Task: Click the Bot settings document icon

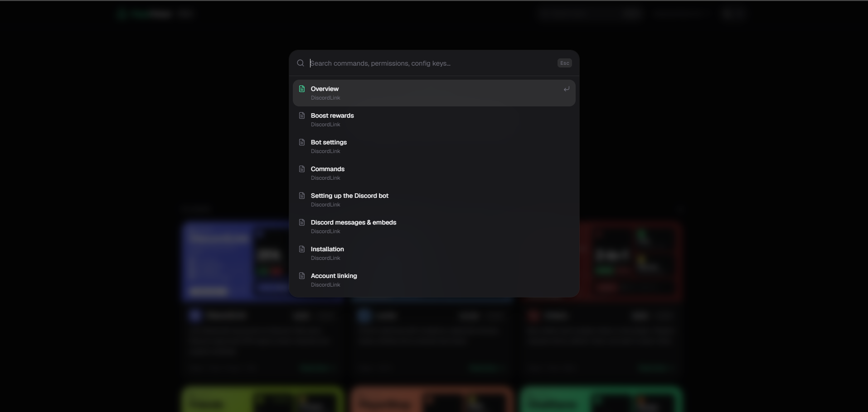Action: click(x=302, y=142)
